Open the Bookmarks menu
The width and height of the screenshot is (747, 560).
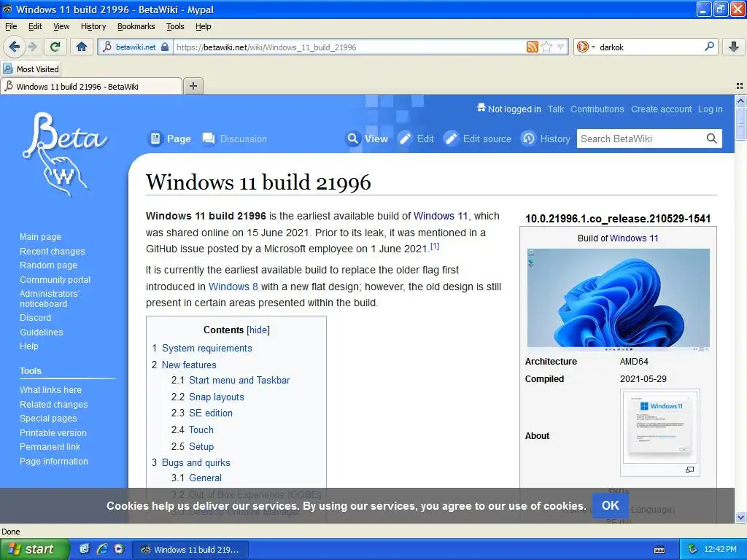tap(136, 27)
